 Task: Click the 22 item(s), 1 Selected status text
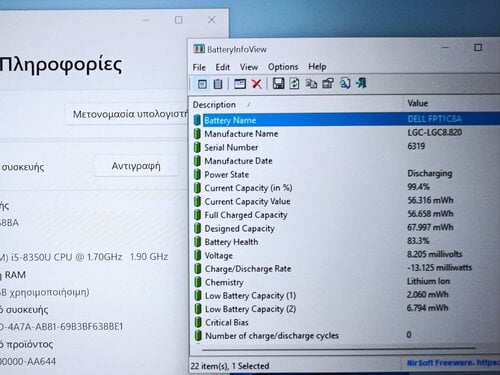click(x=230, y=366)
